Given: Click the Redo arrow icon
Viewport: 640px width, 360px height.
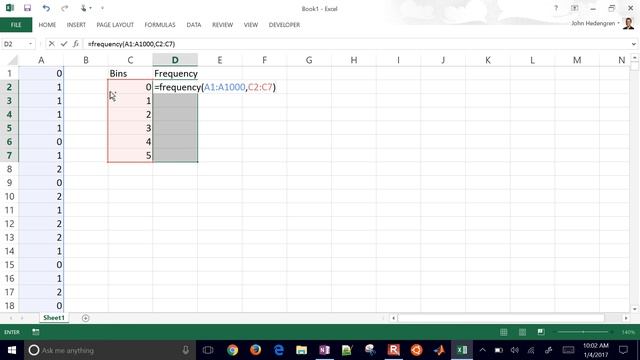Looking at the screenshot, I should [x=64, y=8].
